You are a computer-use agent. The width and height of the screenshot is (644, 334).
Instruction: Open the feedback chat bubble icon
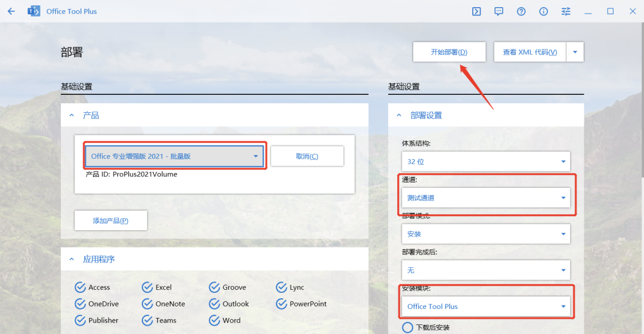click(x=499, y=11)
